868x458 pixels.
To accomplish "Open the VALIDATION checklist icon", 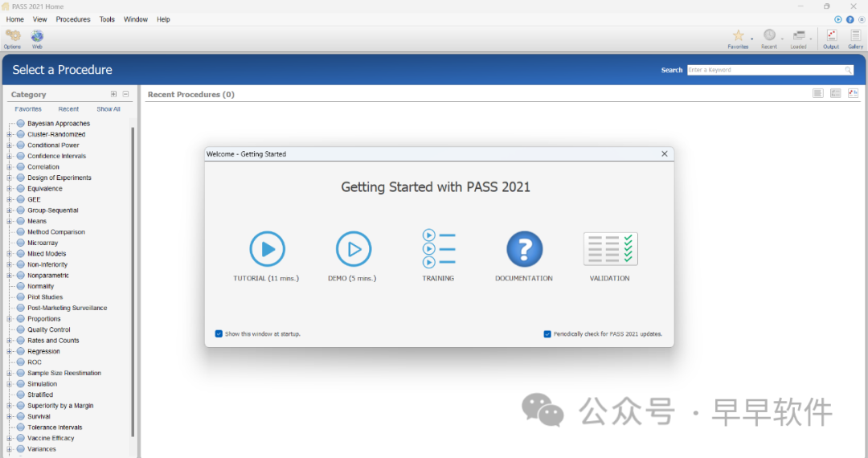I will [x=610, y=249].
